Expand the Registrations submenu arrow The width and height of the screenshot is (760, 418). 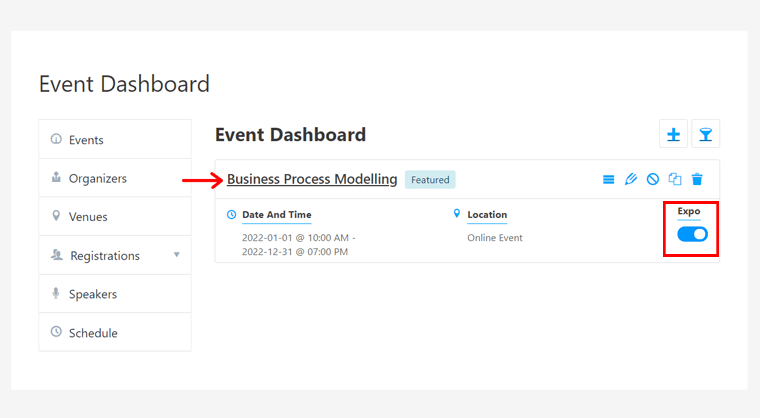pyautogui.click(x=177, y=255)
